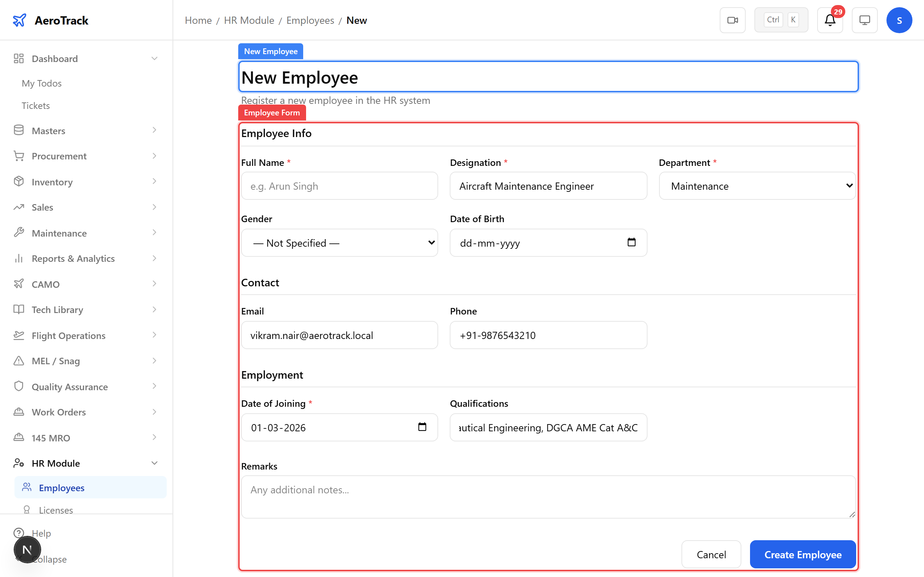
Task: Expand the Dashboard section in sidebar
Action: tap(154, 58)
